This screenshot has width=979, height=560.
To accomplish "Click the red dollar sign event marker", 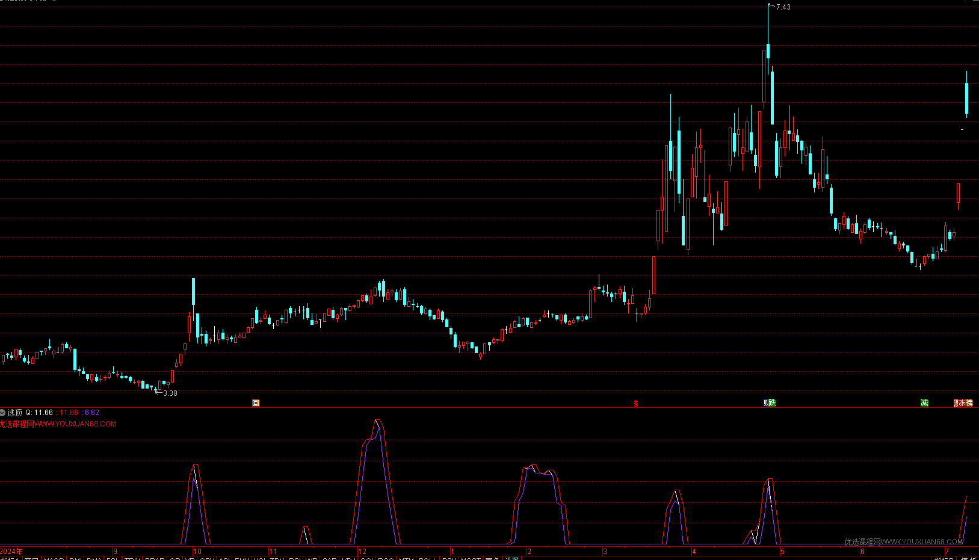I will [636, 404].
